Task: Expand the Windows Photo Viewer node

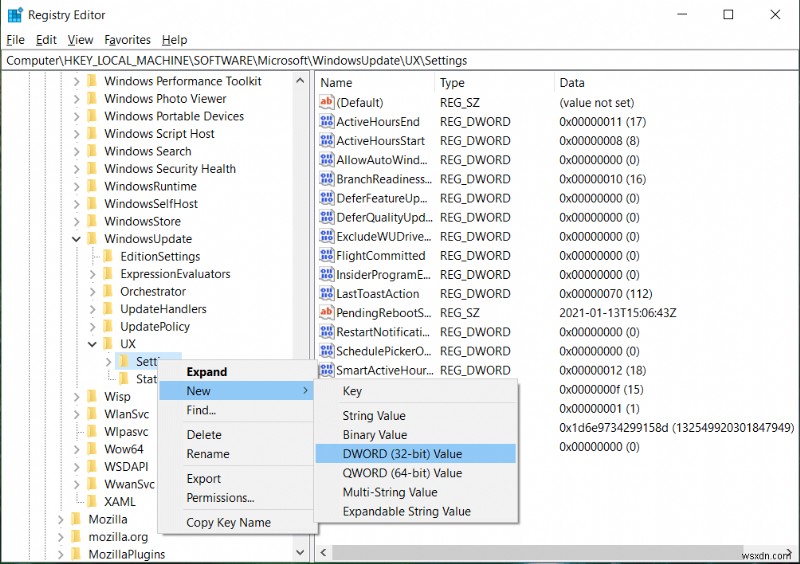Action: pyautogui.click(x=77, y=99)
